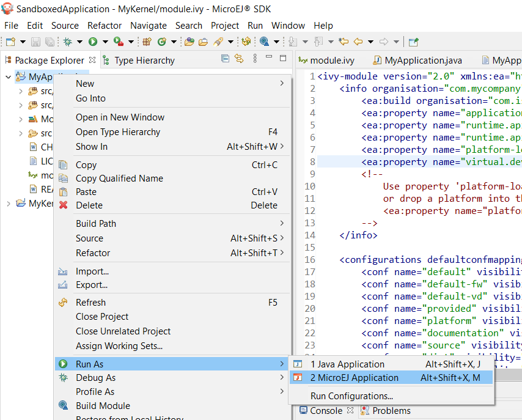522x420 pixels.
Task: Open the Window menu
Action: pos(288,26)
